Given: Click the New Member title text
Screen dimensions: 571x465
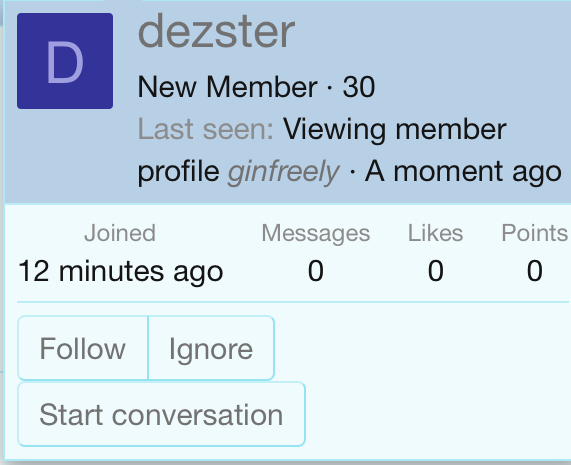Looking at the screenshot, I should tap(228, 87).
